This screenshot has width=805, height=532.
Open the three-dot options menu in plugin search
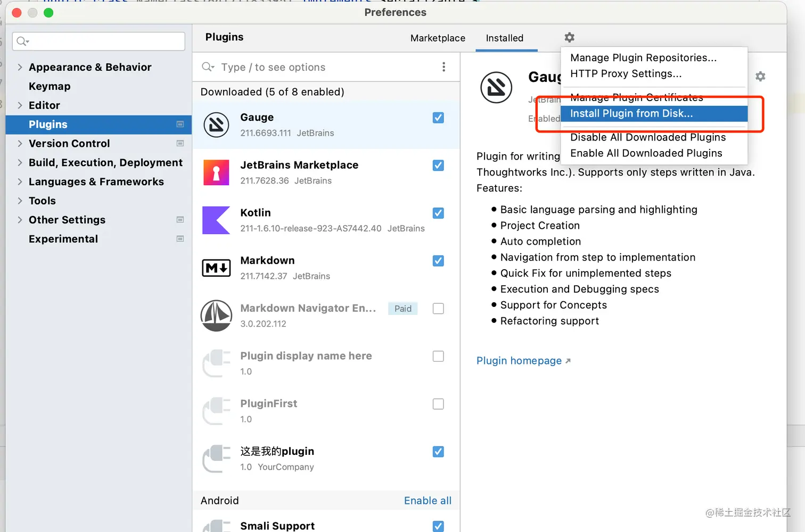(443, 67)
